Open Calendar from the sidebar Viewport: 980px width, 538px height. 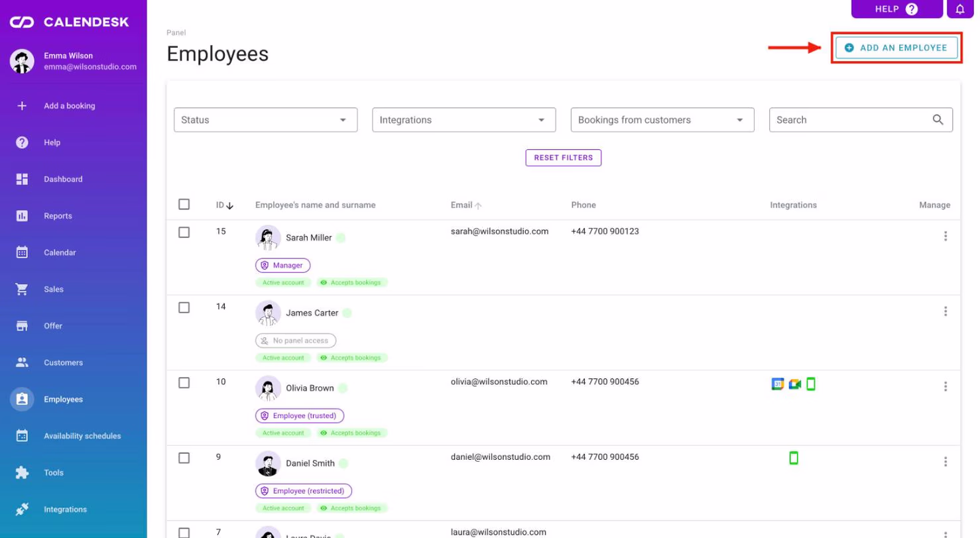coord(73,252)
